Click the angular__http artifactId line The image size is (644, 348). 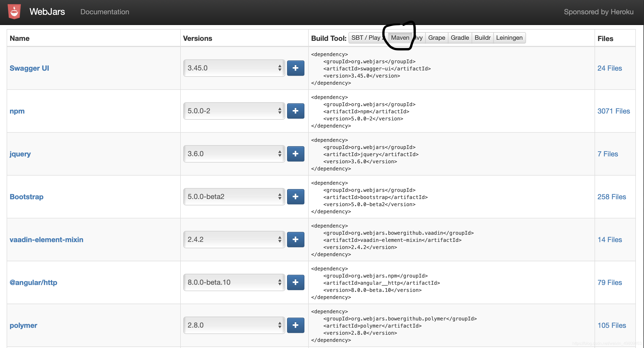(381, 283)
